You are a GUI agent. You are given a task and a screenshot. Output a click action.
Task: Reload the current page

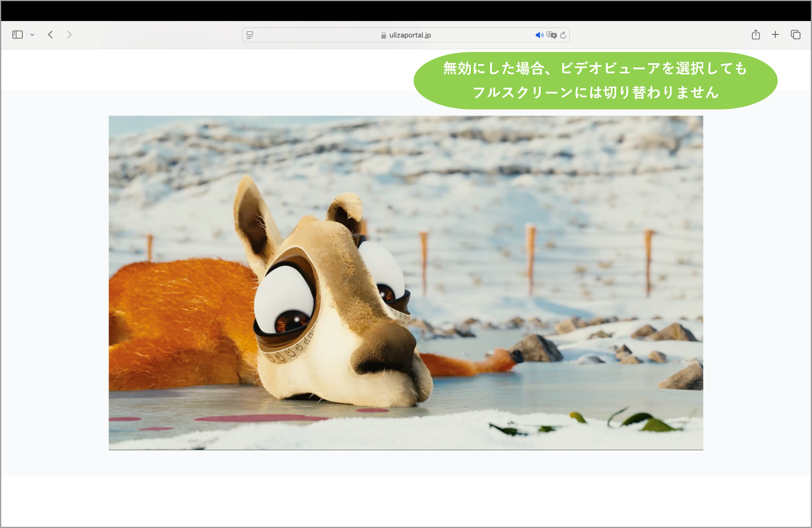[563, 35]
